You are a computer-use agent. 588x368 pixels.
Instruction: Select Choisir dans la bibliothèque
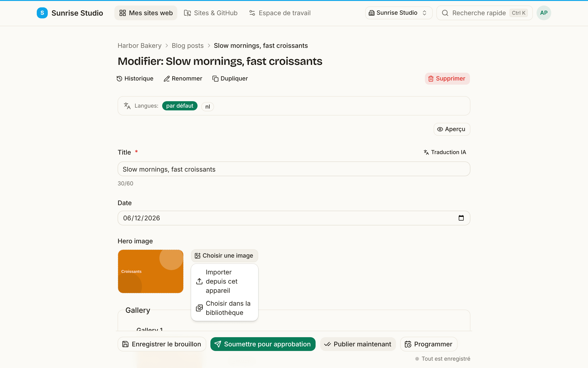click(224, 308)
